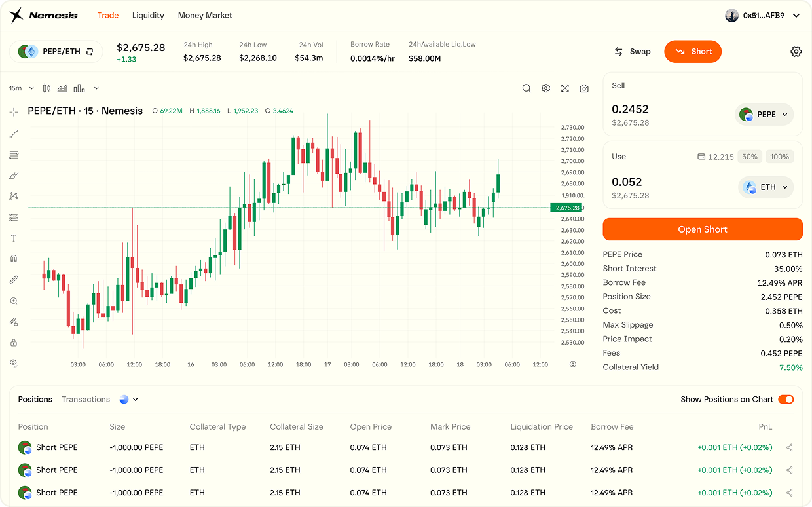812x507 pixels.
Task: Click the chart zoom-in magnifier icon
Action: point(13,301)
